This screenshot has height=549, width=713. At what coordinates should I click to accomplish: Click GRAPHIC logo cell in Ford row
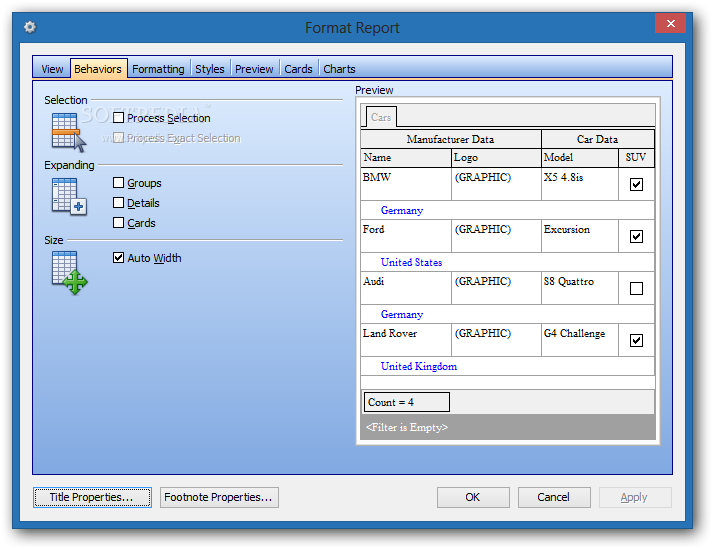[496, 236]
